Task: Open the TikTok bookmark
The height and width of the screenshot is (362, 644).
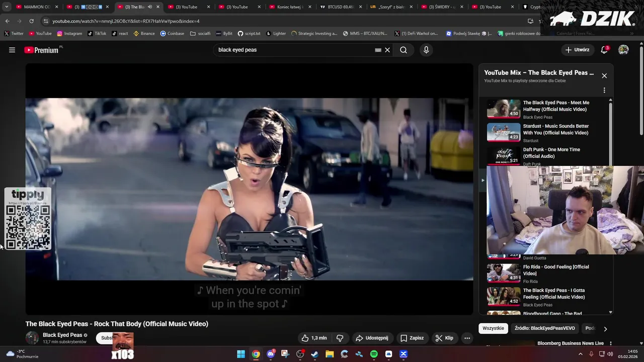Action: pyautogui.click(x=97, y=34)
